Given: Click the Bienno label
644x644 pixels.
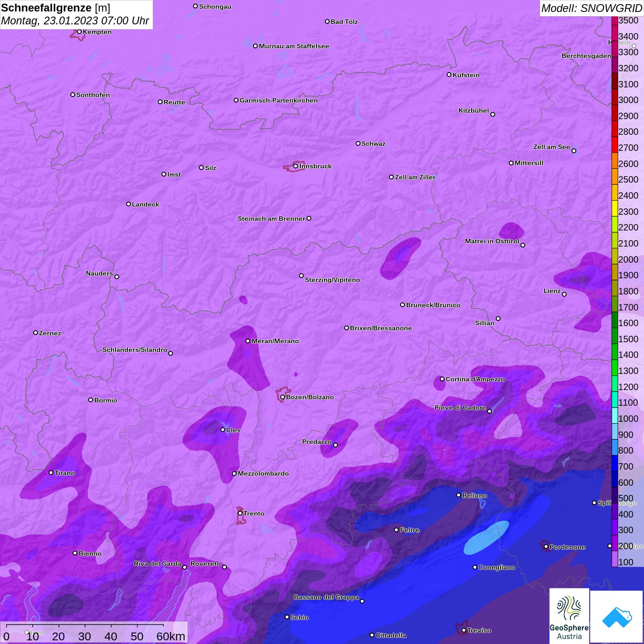Looking at the screenshot, I should 90,553.
